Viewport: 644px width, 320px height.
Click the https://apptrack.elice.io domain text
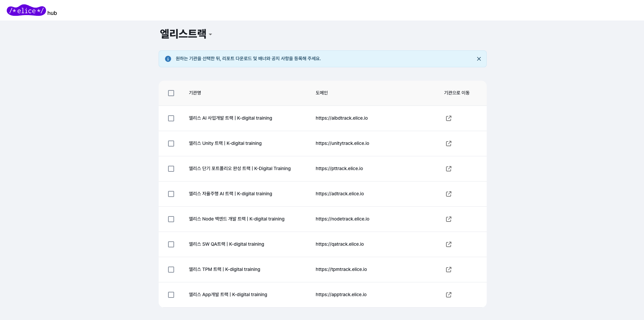click(x=341, y=294)
